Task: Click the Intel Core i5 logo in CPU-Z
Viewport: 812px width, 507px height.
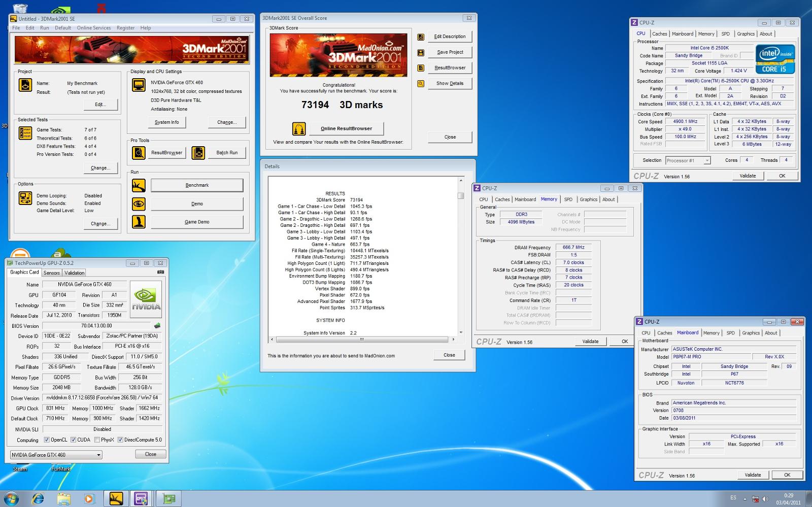Action: (775, 59)
